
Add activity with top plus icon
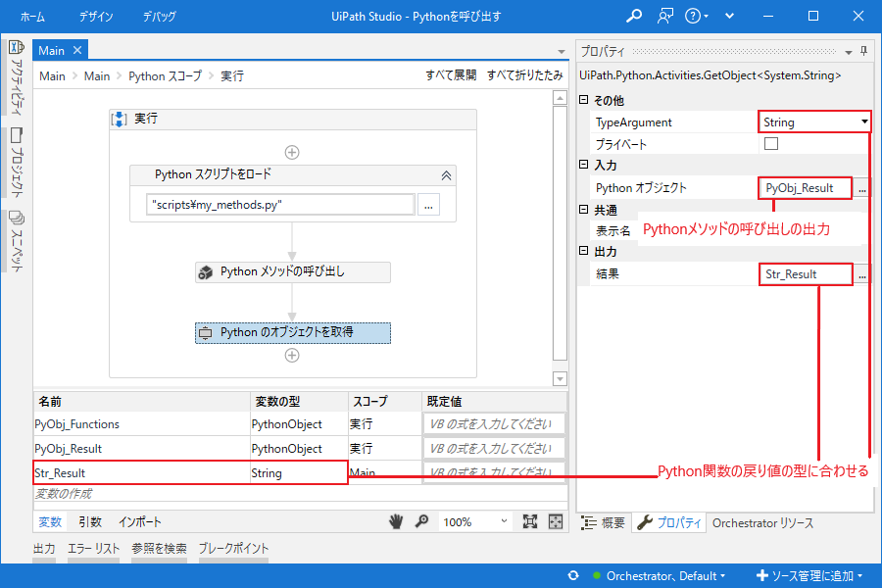click(x=292, y=152)
